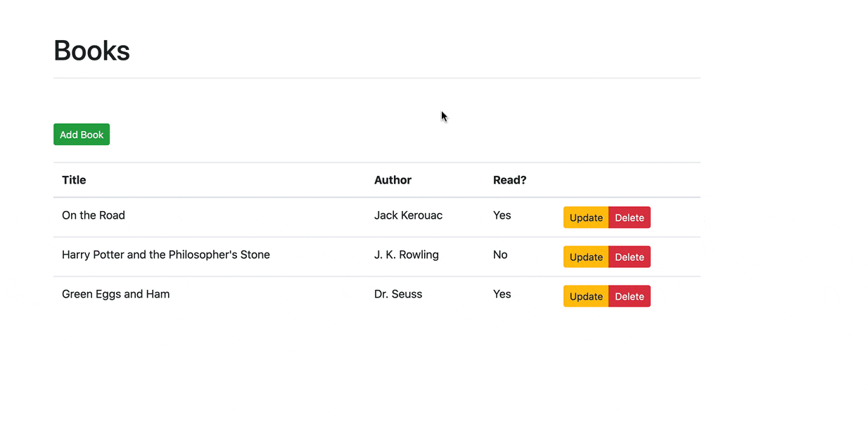Viewport: 868px width, 422px height.
Task: Update Harry Potter and the Philosopher's Stone
Action: point(585,257)
